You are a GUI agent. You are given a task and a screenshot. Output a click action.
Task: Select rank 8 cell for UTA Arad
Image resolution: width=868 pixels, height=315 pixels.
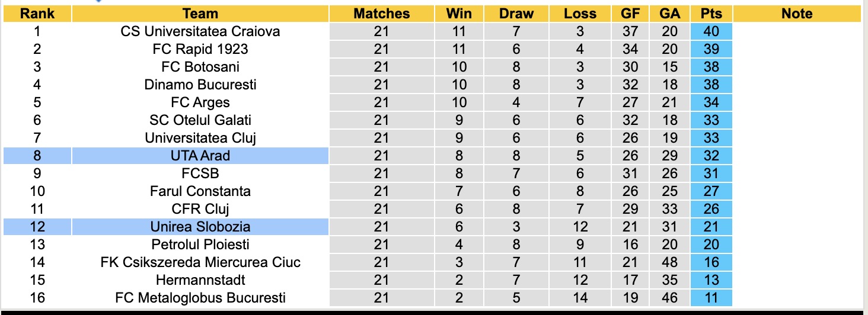point(37,156)
